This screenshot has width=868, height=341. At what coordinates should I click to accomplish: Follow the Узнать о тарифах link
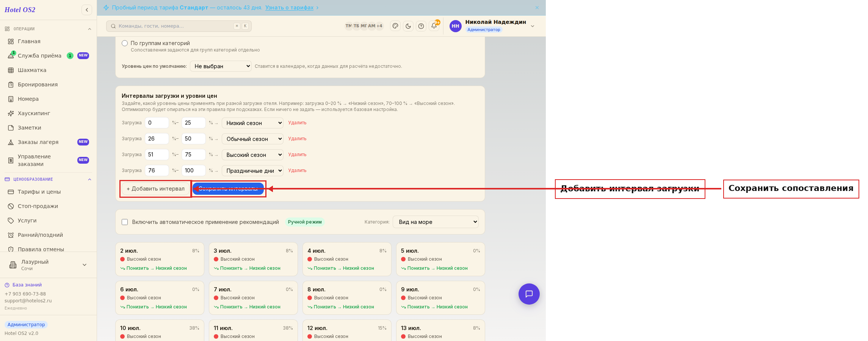[290, 8]
